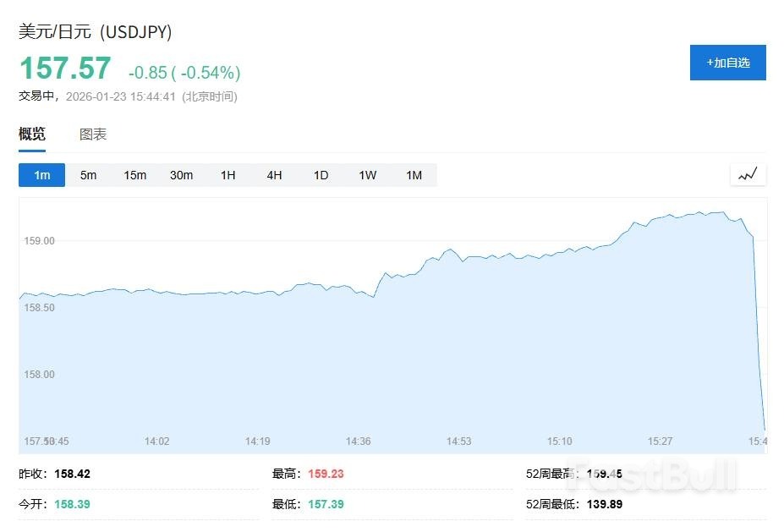Show the 1D daily chart

click(321, 175)
